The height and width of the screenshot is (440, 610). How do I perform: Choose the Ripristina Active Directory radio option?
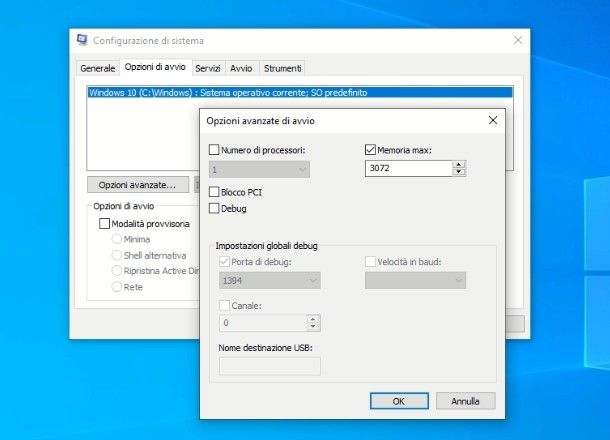pos(116,271)
